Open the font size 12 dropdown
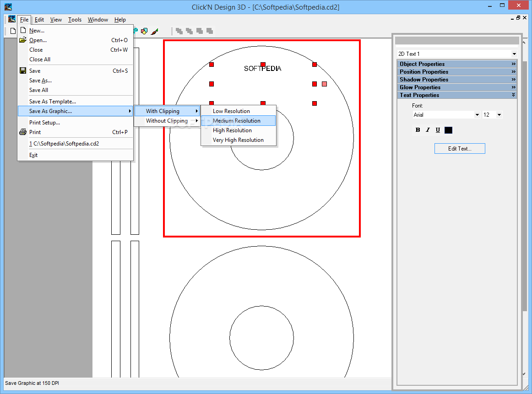The image size is (532, 394). [499, 114]
